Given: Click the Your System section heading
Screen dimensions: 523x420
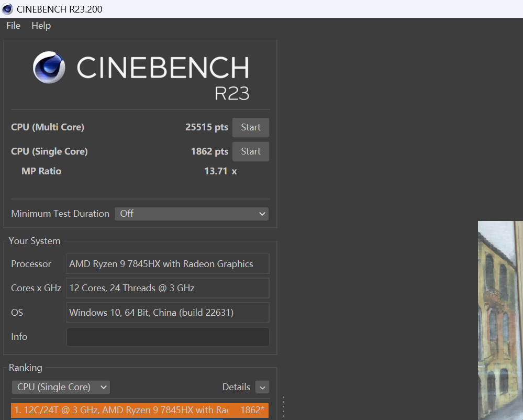Looking at the screenshot, I should [x=35, y=241].
